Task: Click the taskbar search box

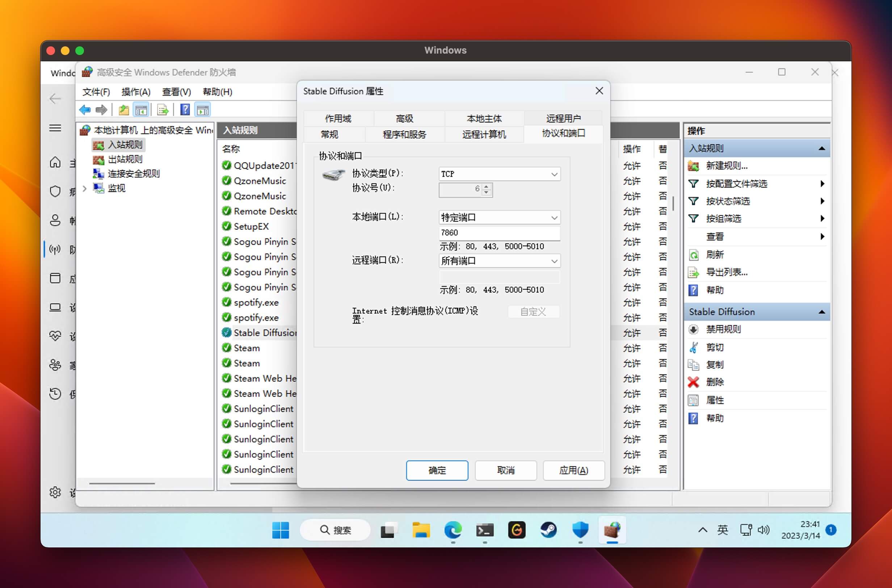Action: 335,530
